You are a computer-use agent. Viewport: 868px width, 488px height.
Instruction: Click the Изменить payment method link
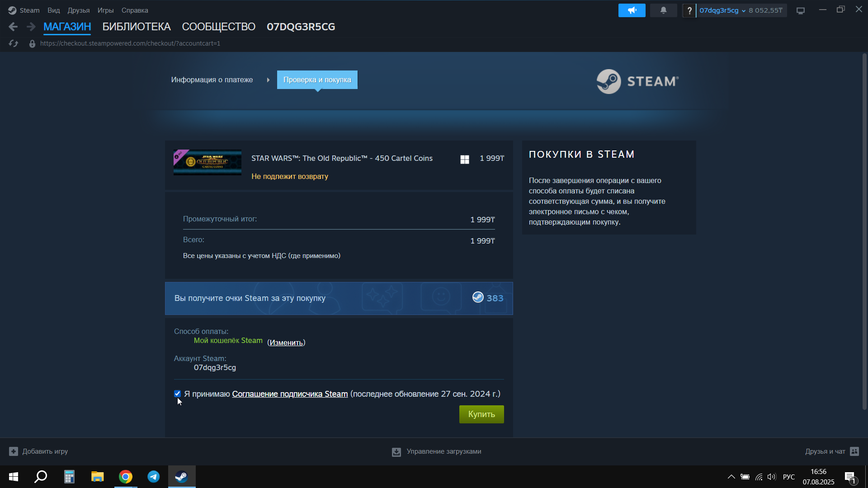pyautogui.click(x=286, y=343)
